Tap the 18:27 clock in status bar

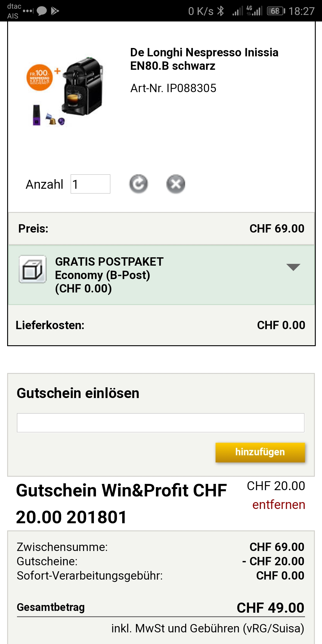301,11
